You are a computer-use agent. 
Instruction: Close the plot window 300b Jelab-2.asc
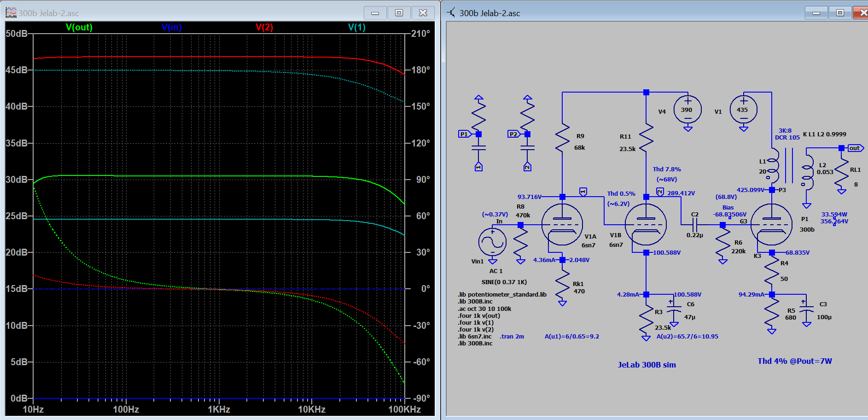[423, 13]
